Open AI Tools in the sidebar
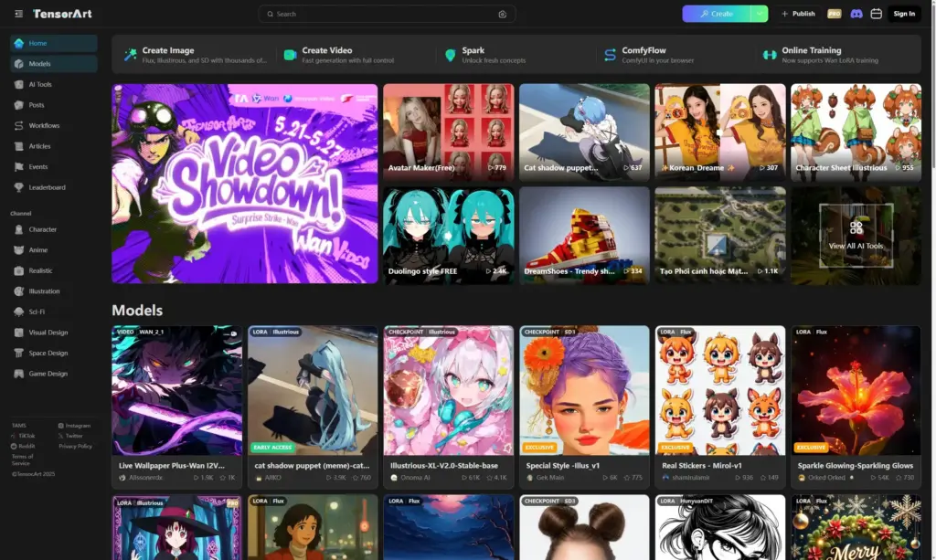 pos(54,85)
